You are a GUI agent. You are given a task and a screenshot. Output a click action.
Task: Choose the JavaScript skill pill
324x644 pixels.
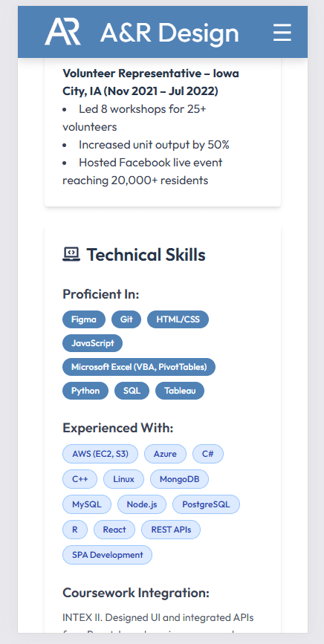tap(92, 343)
